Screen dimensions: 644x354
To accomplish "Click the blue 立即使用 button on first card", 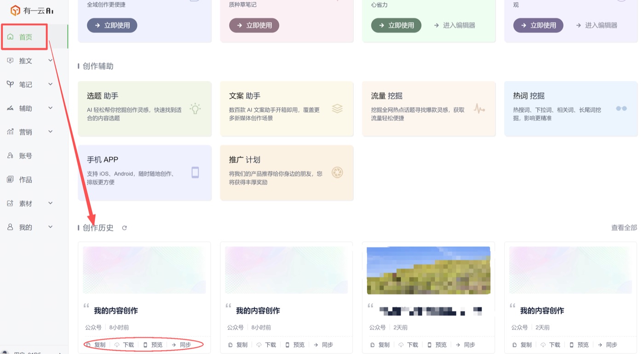I will pyautogui.click(x=112, y=25).
